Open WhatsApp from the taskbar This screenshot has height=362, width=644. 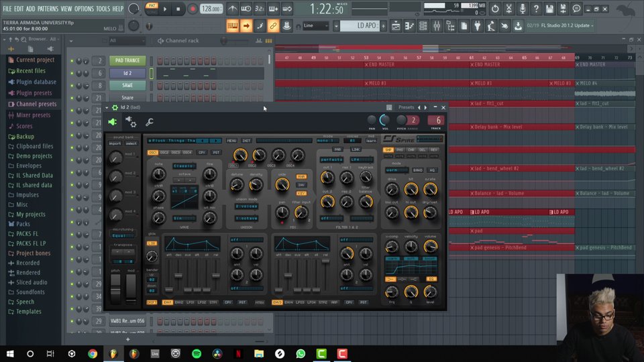tap(301, 353)
